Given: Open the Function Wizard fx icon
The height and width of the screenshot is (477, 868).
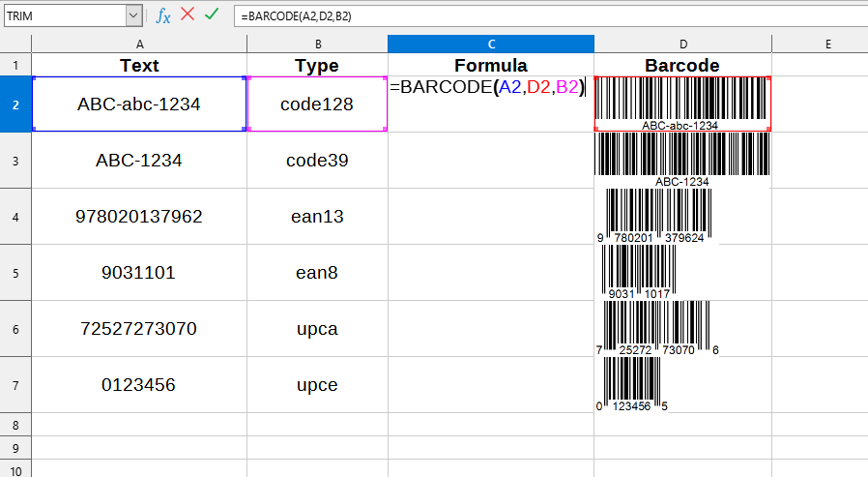Looking at the screenshot, I should tap(163, 15).
